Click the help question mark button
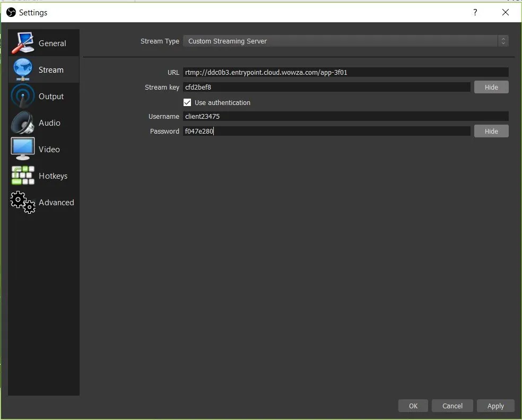 click(x=475, y=12)
